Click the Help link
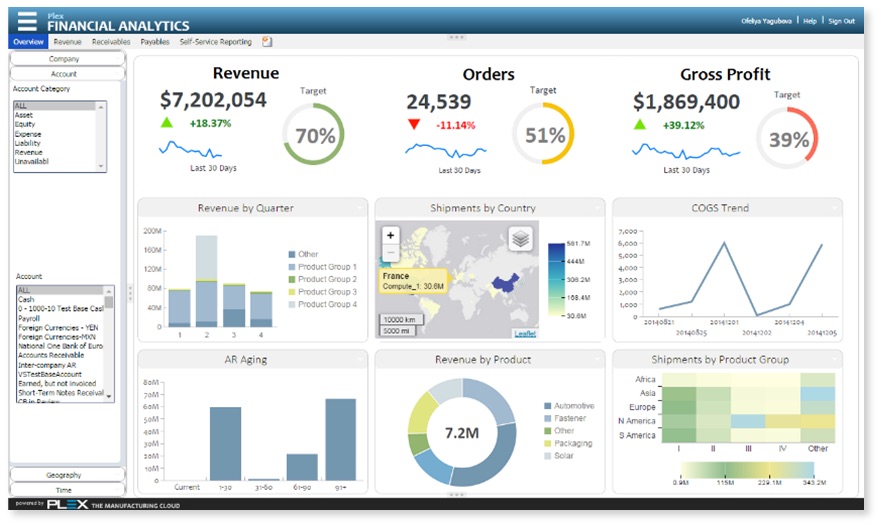The width and height of the screenshot is (880, 526). click(809, 21)
